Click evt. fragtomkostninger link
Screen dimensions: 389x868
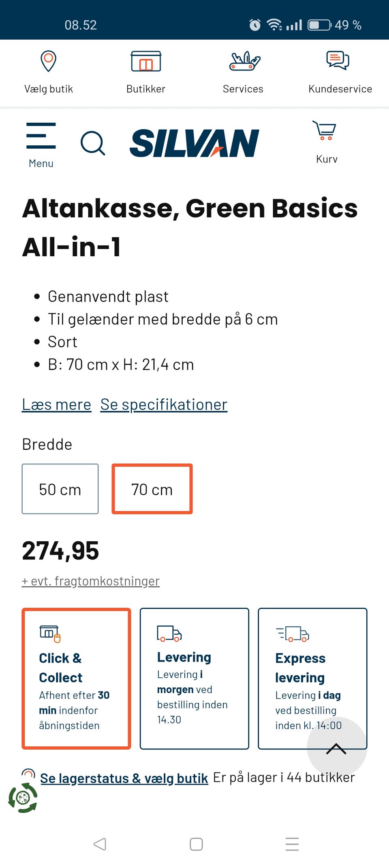[90, 581]
